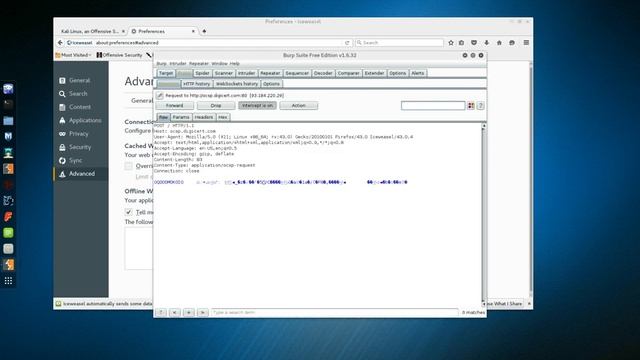Close the Preferences browser tab

coord(193,31)
